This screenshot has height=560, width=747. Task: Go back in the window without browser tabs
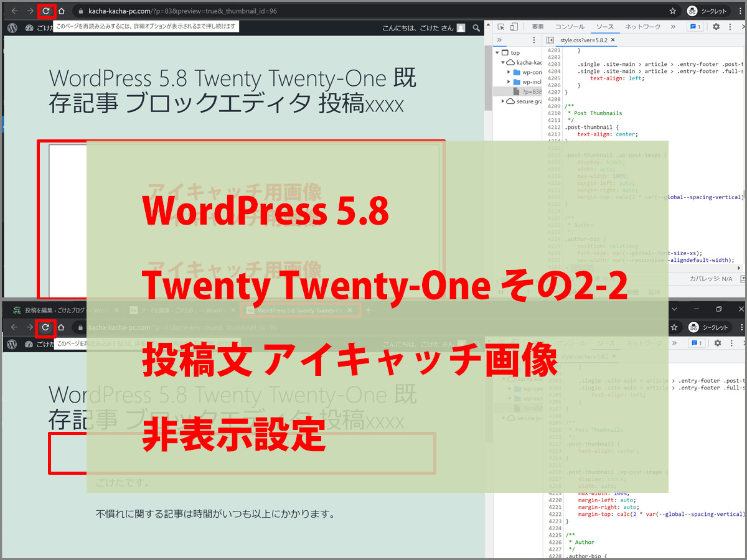coord(14,11)
